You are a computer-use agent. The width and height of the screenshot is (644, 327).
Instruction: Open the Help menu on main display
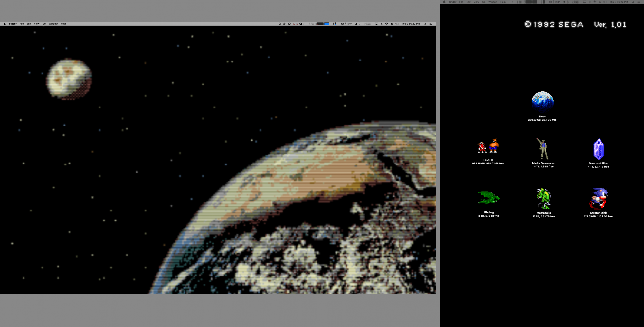click(x=63, y=24)
